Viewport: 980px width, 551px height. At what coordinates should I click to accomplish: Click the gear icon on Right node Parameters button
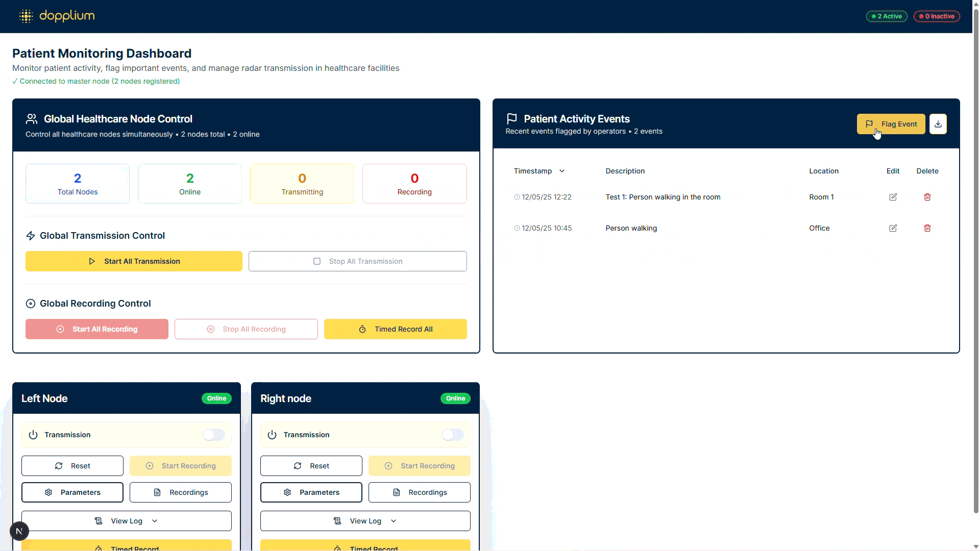point(287,492)
